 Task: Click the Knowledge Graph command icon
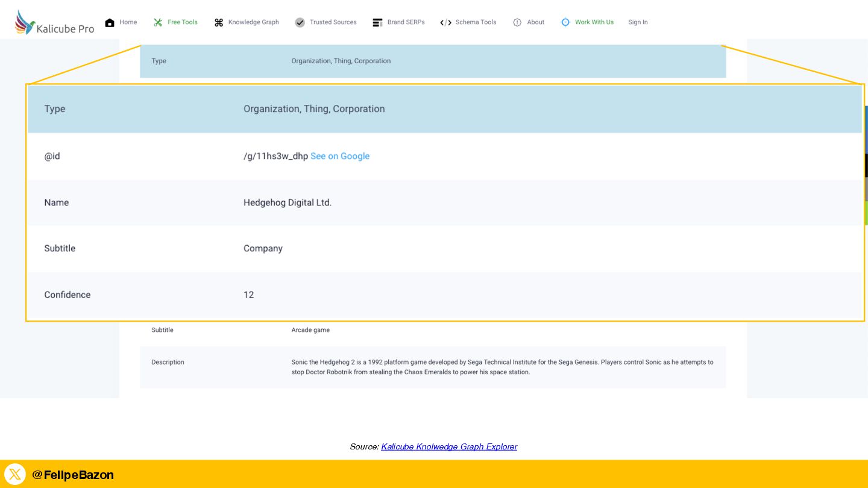pyautogui.click(x=219, y=22)
